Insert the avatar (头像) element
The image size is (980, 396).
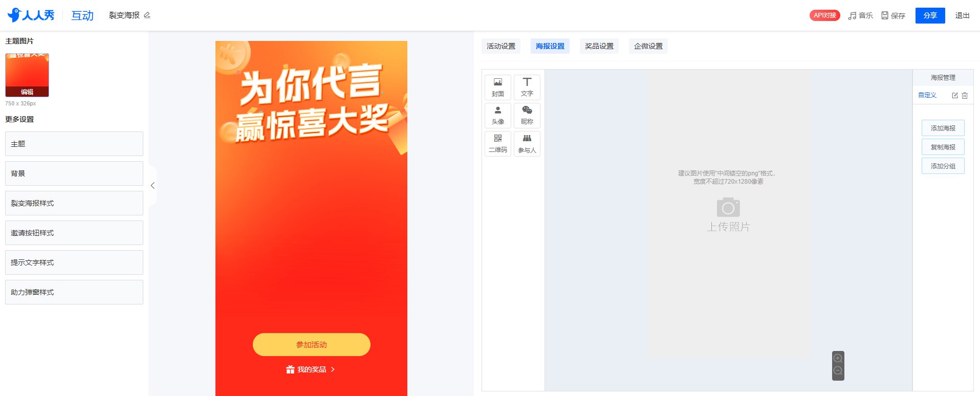[497, 115]
